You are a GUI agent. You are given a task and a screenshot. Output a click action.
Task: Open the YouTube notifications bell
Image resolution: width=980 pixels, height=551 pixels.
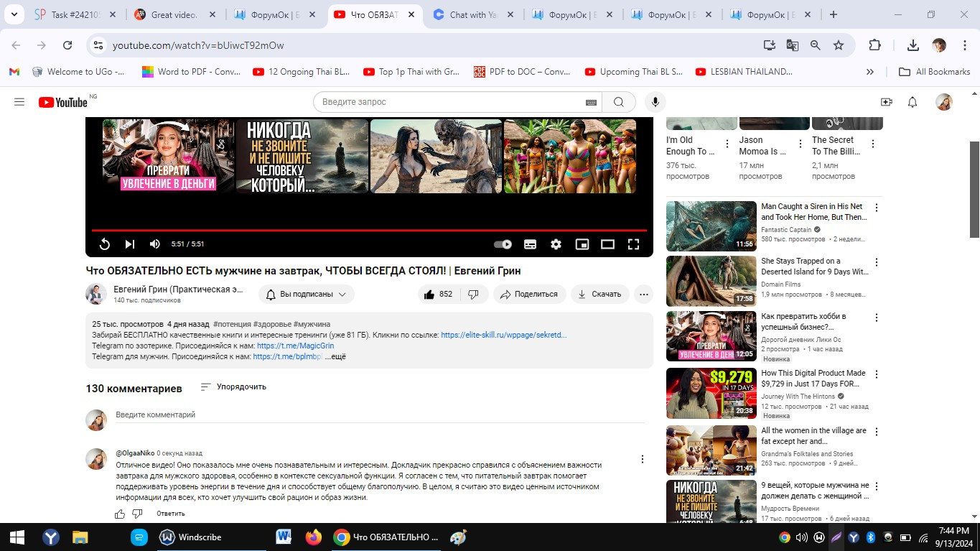click(913, 102)
